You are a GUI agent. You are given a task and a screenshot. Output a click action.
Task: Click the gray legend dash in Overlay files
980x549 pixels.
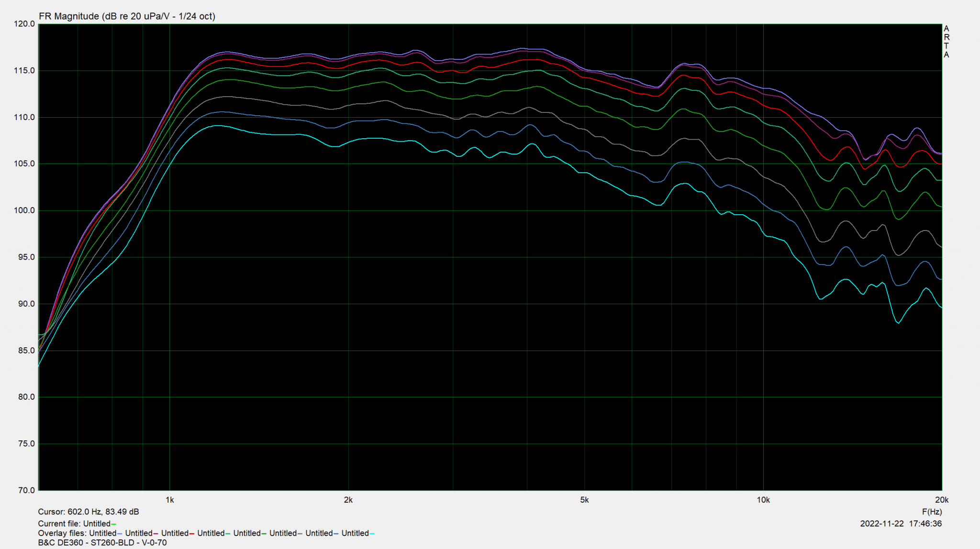300,534
